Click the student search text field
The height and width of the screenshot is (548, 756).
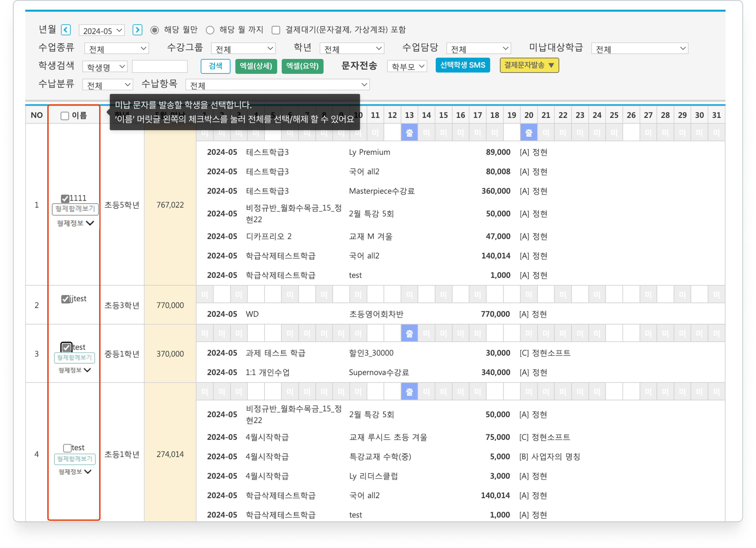(160, 66)
